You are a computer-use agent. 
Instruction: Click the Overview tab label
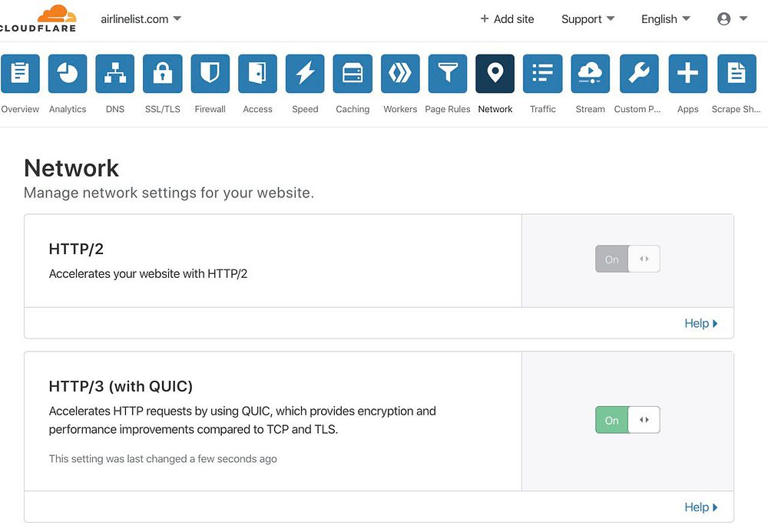click(20, 109)
